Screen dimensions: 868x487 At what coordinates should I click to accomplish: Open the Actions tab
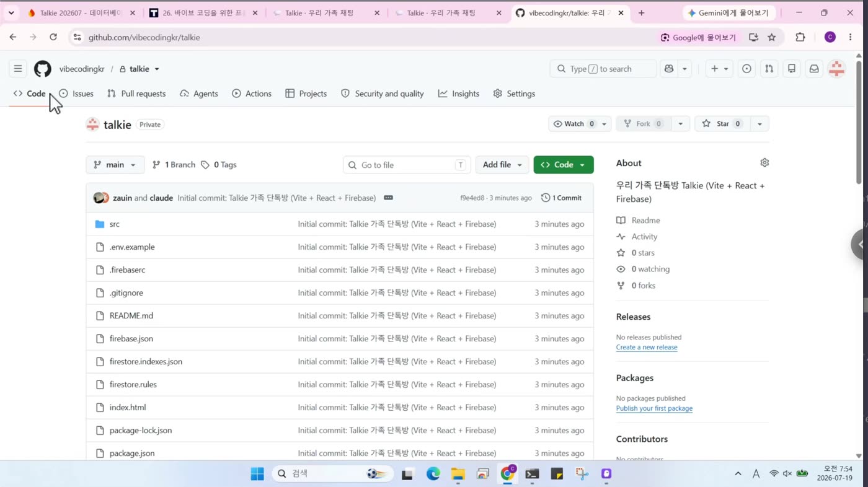(252, 94)
